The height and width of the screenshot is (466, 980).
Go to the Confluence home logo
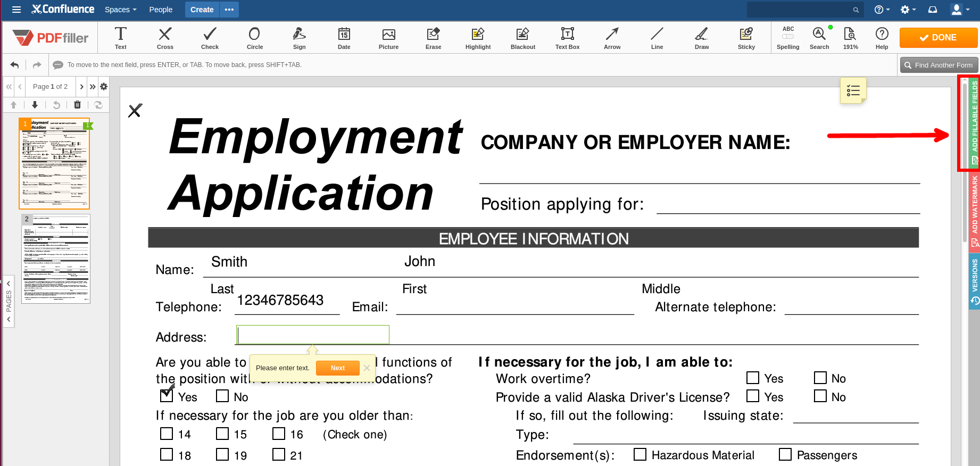tap(63, 10)
